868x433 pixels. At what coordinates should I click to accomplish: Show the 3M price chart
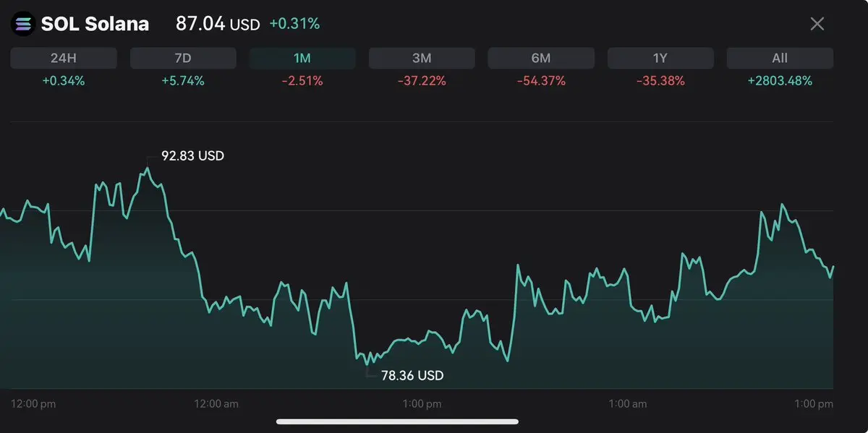[x=422, y=59]
